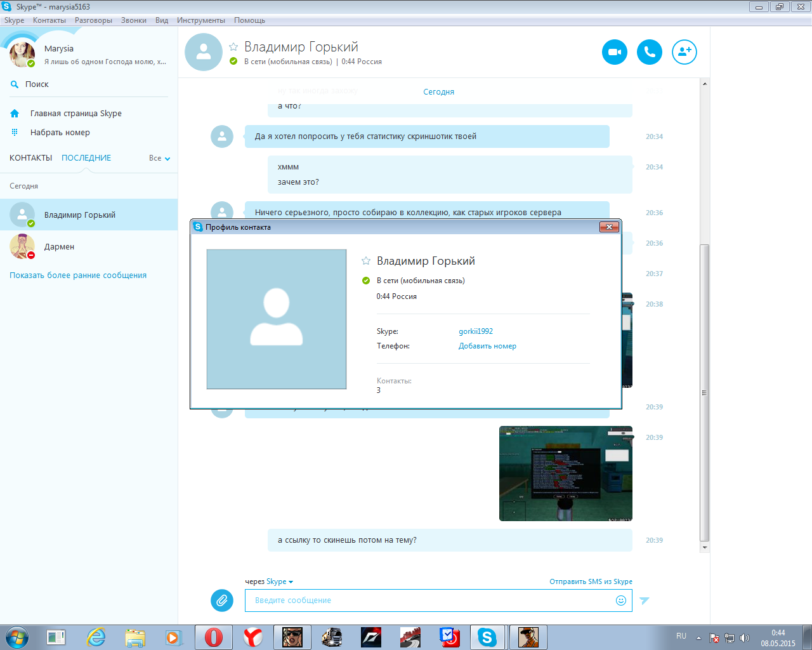Image resolution: width=812 pixels, height=650 pixels.
Task: Show hidden tray icons arrow
Action: click(x=698, y=638)
